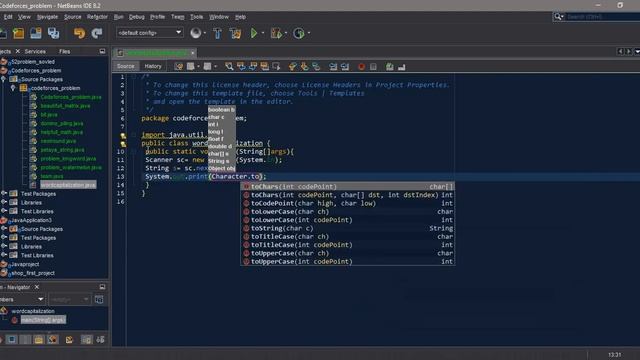Click the Build Project hammer icon
The image size is (640, 360).
tap(217, 33)
